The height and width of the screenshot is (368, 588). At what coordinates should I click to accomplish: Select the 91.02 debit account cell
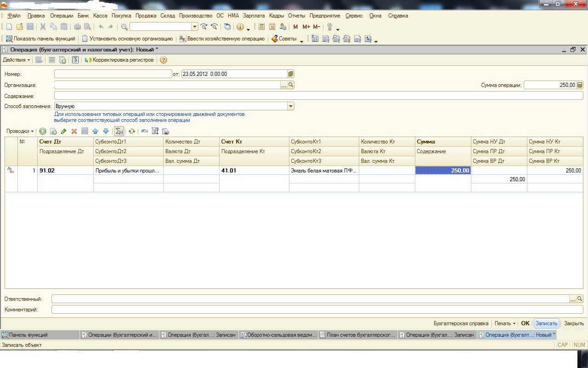click(65, 170)
